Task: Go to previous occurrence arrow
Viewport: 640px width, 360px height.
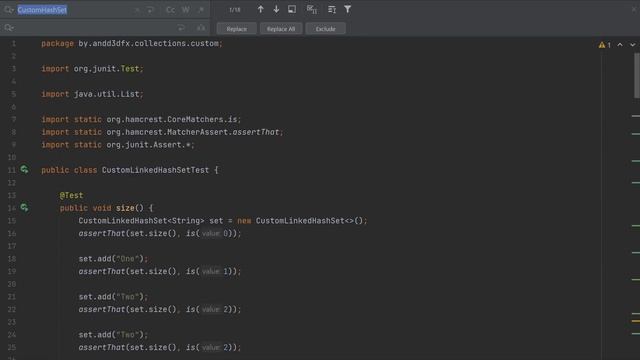Action: pyautogui.click(x=260, y=9)
